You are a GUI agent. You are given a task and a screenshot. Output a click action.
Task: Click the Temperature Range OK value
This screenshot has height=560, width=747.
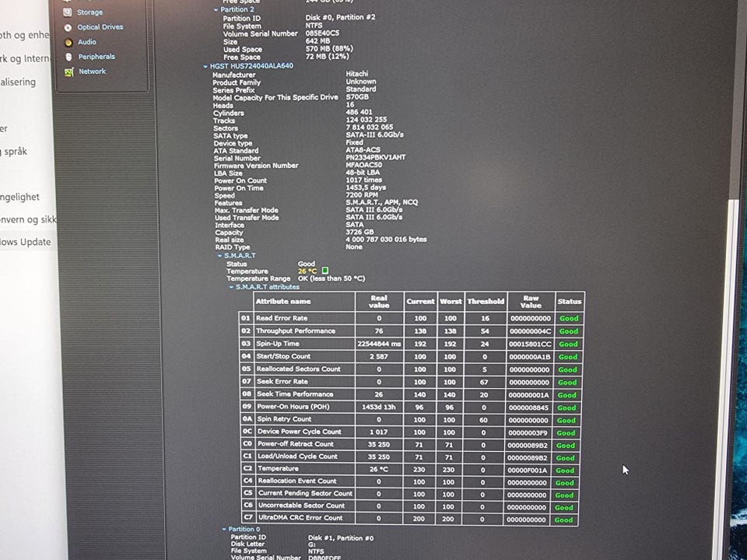[331, 278]
